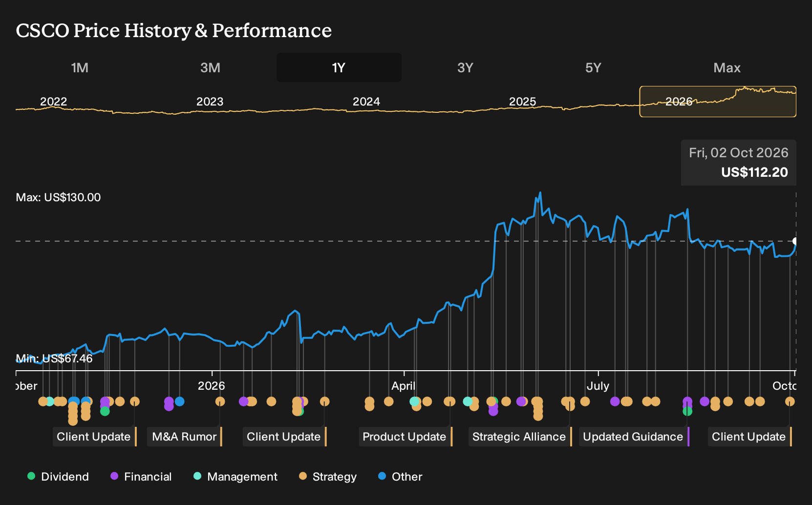812x505 pixels.
Task: Select blue Other dot nearest the 2026 axis label
Action: tap(179, 401)
